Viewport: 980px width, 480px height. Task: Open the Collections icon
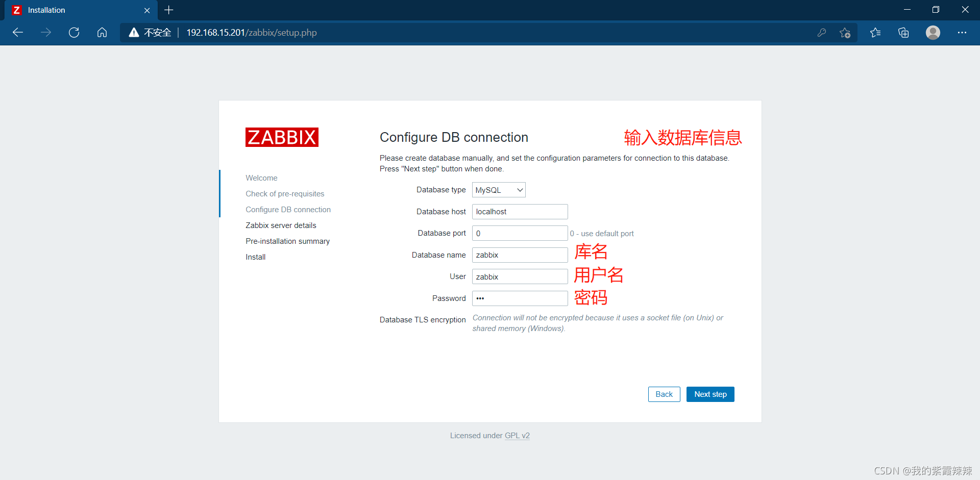point(903,33)
